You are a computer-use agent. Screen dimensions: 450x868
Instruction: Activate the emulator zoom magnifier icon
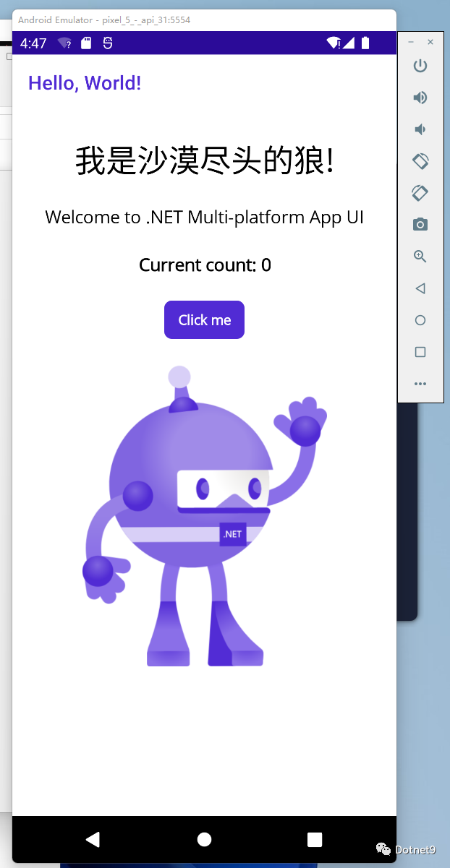coord(420,257)
